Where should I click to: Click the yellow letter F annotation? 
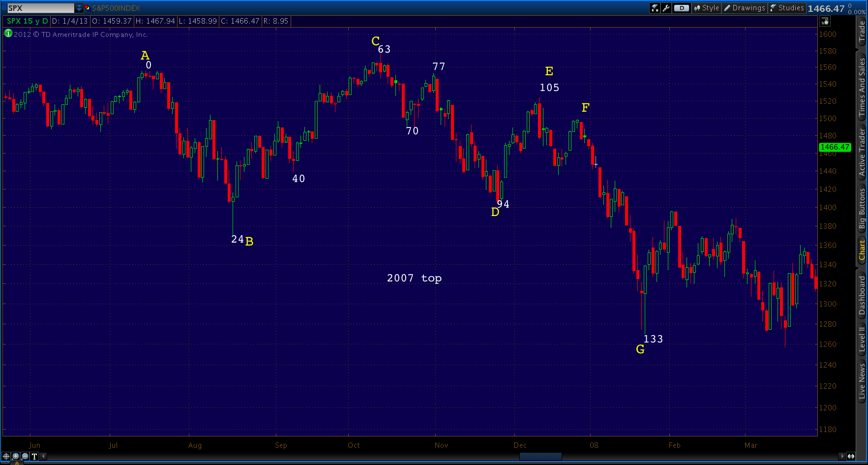click(x=585, y=108)
